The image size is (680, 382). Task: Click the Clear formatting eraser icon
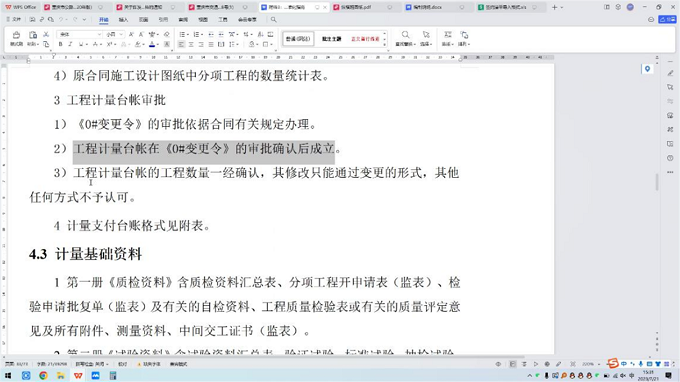pyautogui.click(x=167, y=34)
